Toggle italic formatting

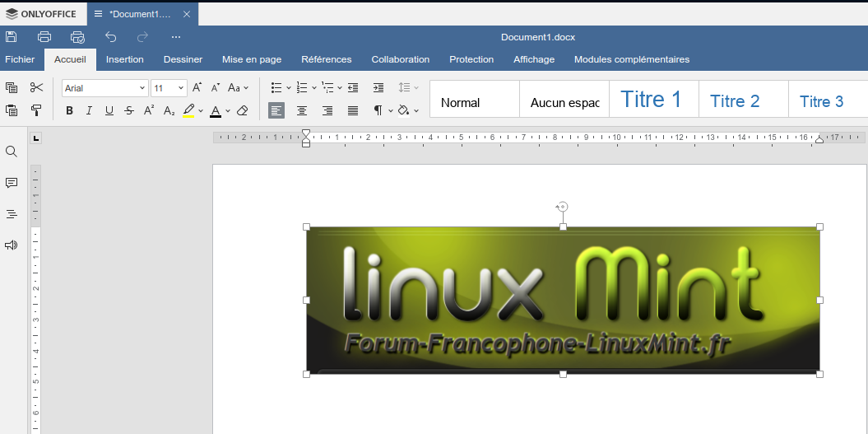coord(89,111)
